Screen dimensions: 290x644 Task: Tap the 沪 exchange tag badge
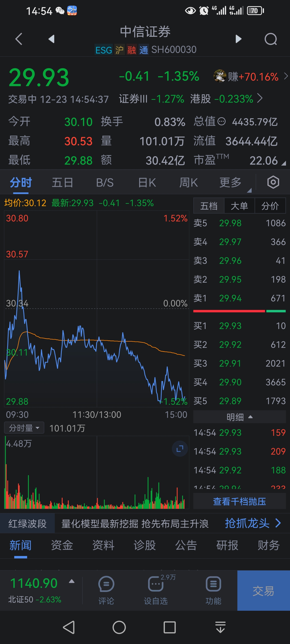pyautogui.click(x=119, y=50)
